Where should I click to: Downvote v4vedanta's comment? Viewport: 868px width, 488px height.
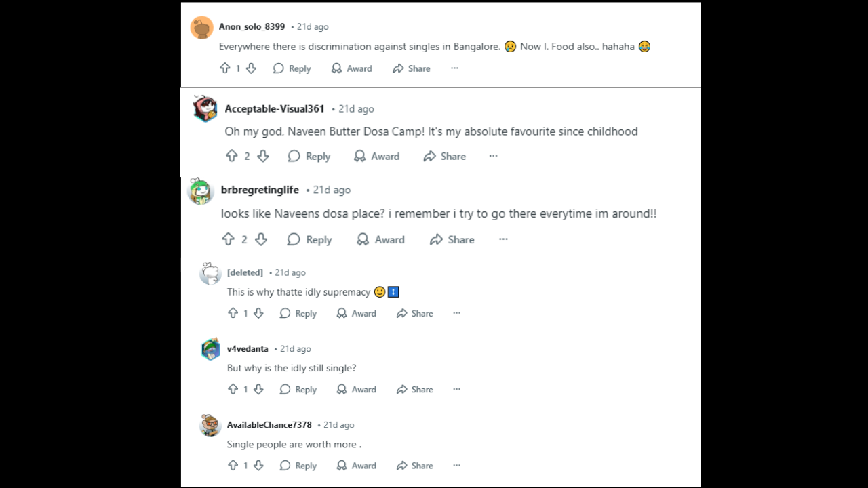point(258,389)
